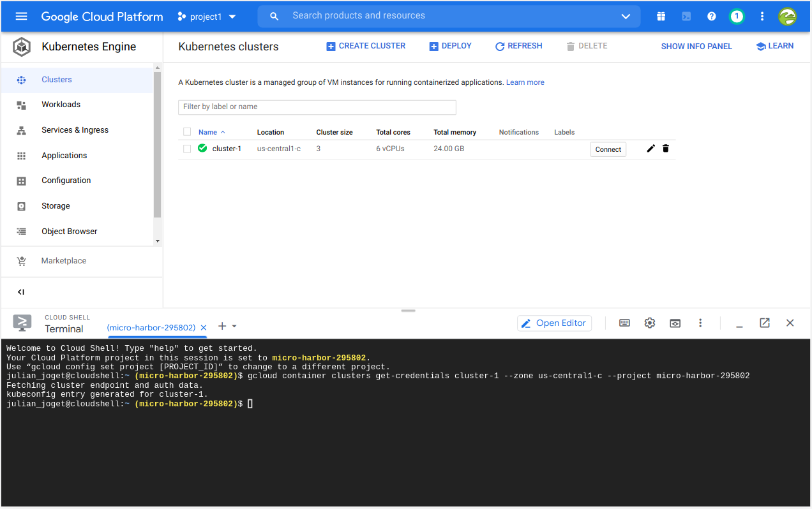Open the notifications badge icon

(x=737, y=17)
